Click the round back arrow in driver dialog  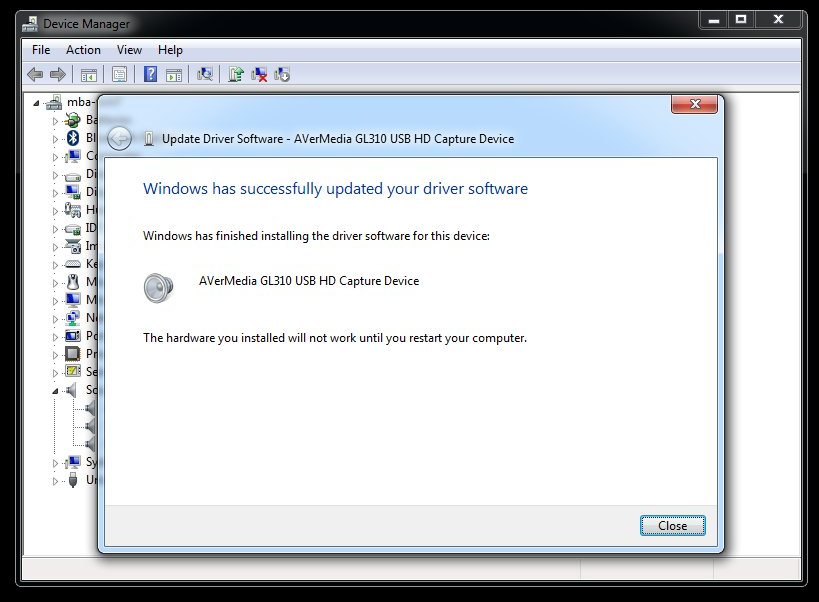coord(120,139)
